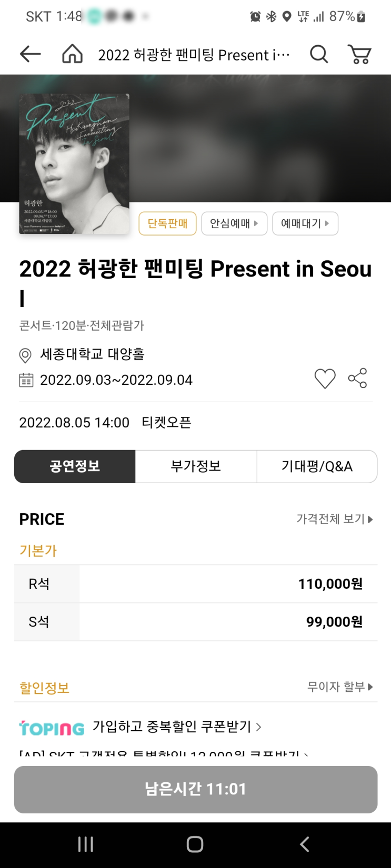
Task: Switch to 기대평/Q&A tab
Action: tap(317, 466)
